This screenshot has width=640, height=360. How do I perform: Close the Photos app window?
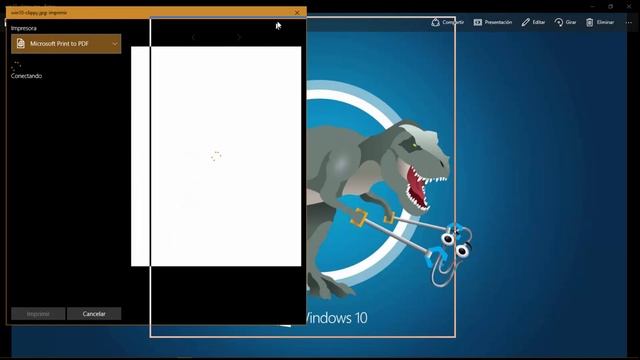pos(629,6)
